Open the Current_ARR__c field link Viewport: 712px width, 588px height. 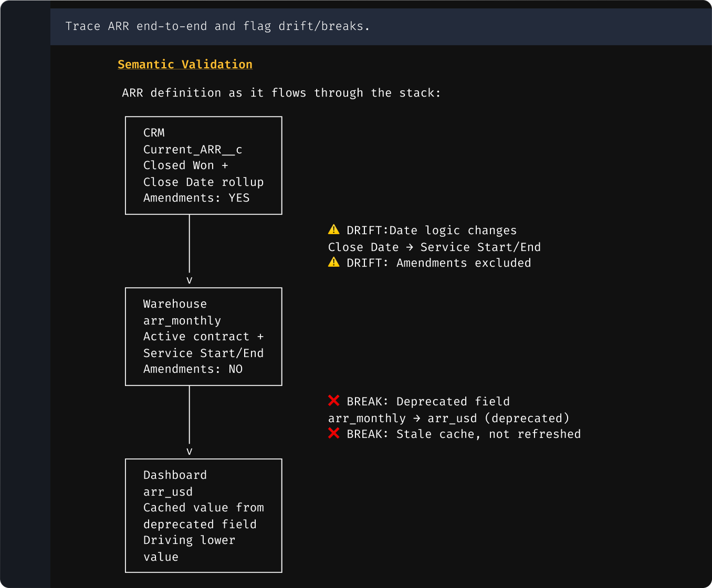point(192,149)
